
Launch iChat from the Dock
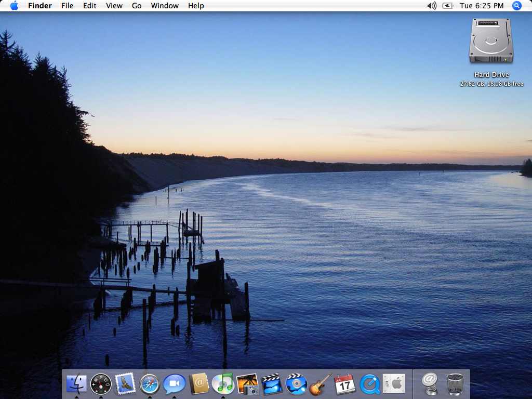pos(174,384)
